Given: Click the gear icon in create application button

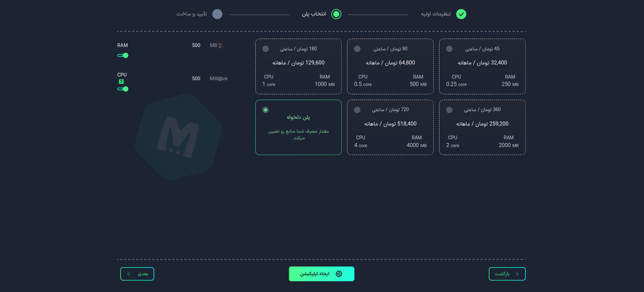Looking at the screenshot, I should (339, 274).
